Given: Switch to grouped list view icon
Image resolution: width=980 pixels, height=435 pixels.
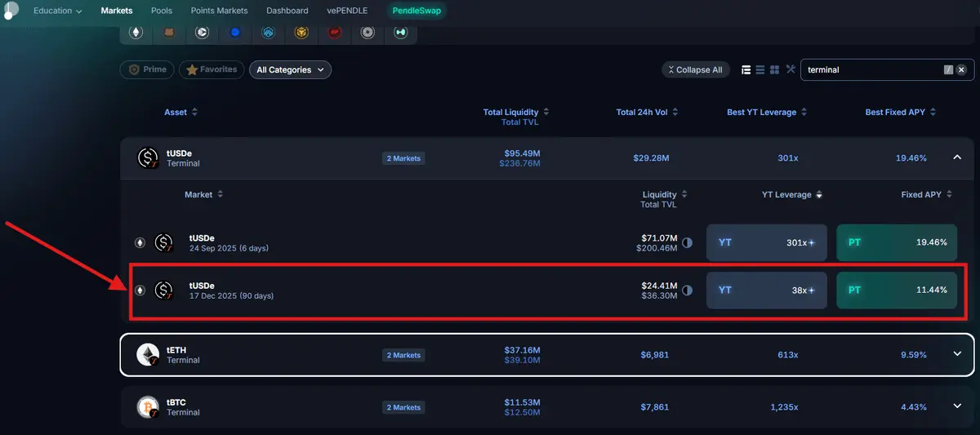Looking at the screenshot, I should pyautogui.click(x=746, y=69).
